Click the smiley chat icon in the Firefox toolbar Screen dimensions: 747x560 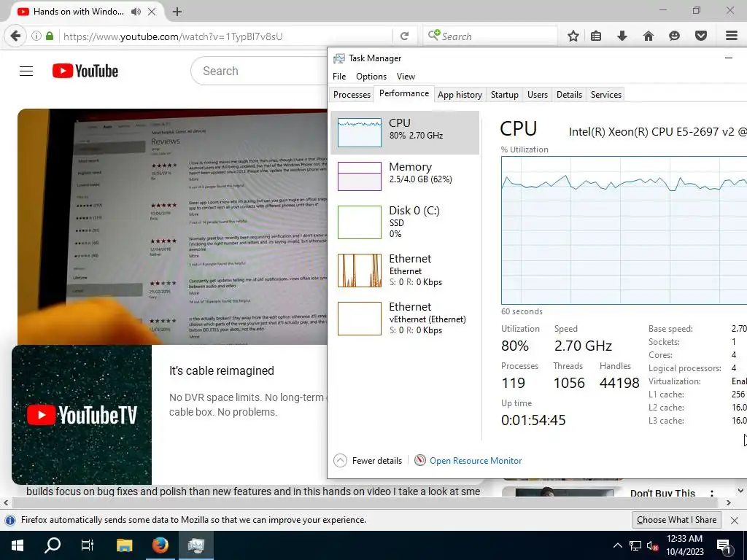(x=674, y=36)
